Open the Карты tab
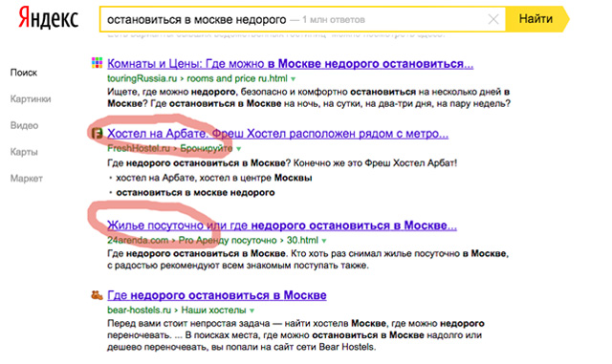 coord(24,152)
